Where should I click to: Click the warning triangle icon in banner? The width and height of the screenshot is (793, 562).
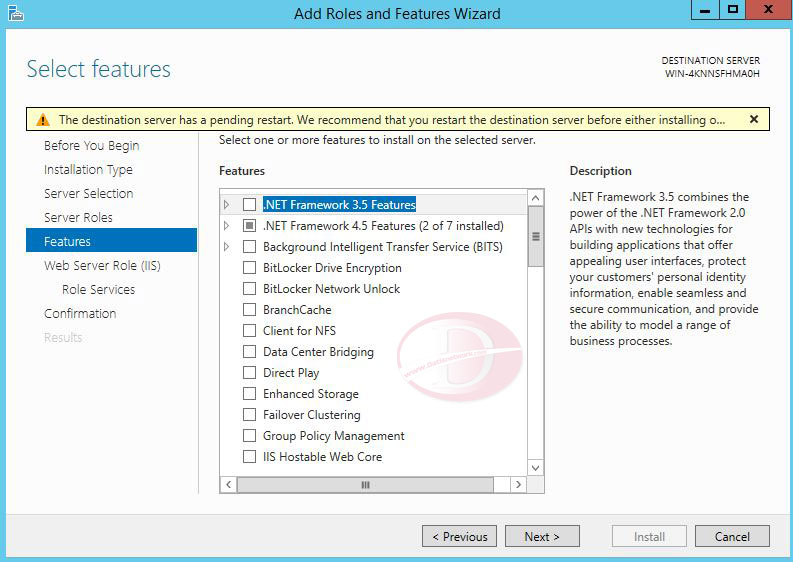click(x=43, y=120)
